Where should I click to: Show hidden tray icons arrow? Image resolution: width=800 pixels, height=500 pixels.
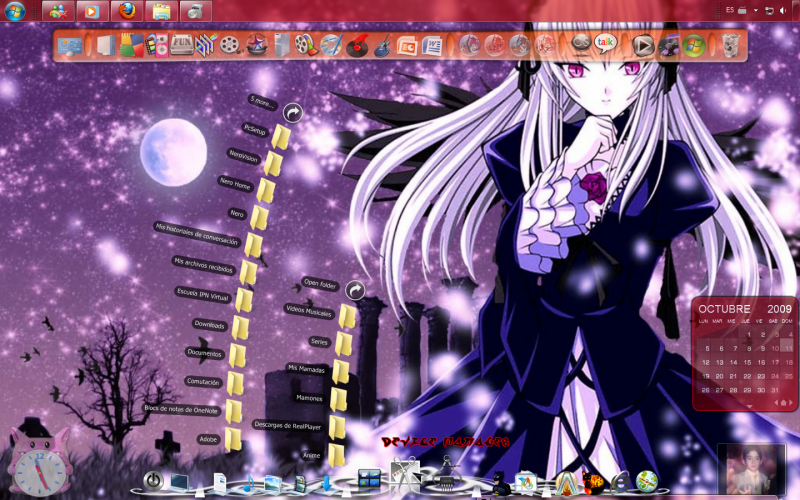click(756, 10)
